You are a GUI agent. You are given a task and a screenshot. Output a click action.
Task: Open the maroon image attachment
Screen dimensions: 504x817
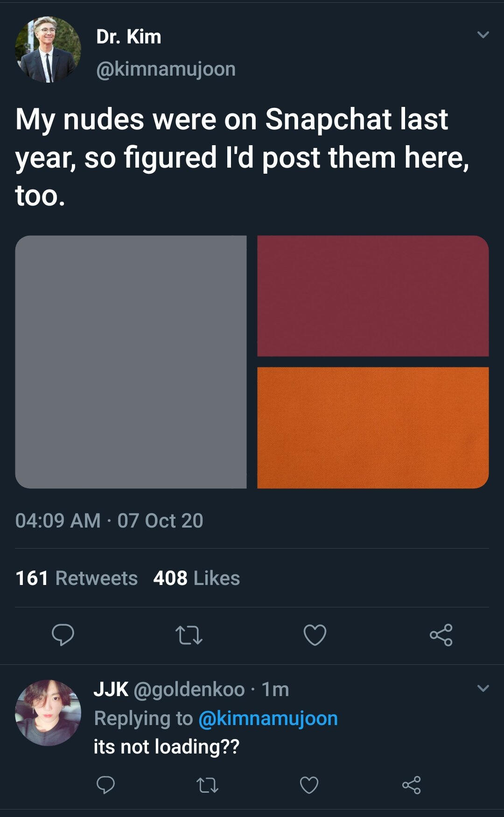373,296
